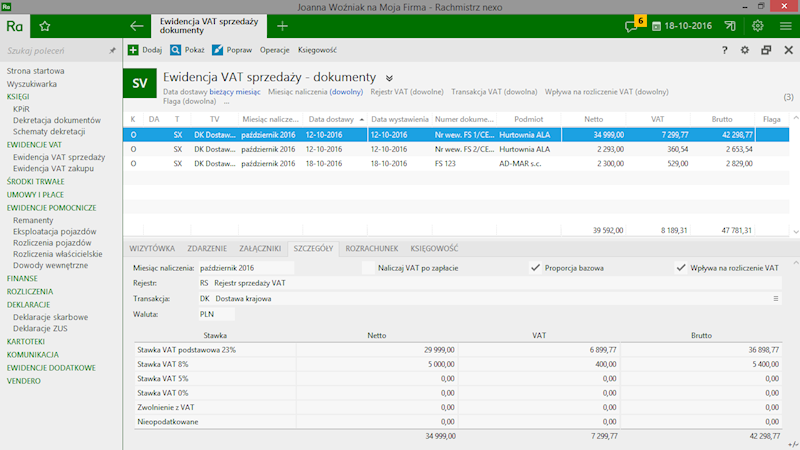The height and width of the screenshot is (450, 800).
Task: Open help question mark icon
Action: pos(724,50)
